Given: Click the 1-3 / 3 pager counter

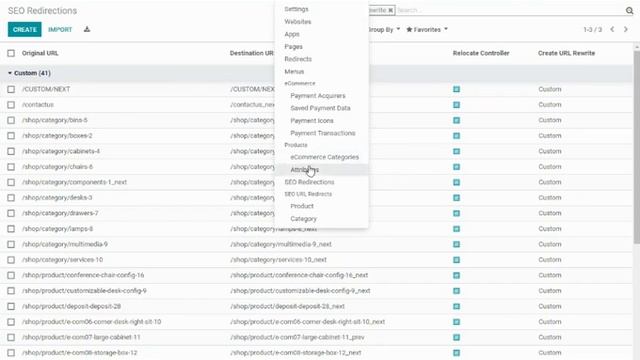Looking at the screenshot, I should (x=592, y=29).
